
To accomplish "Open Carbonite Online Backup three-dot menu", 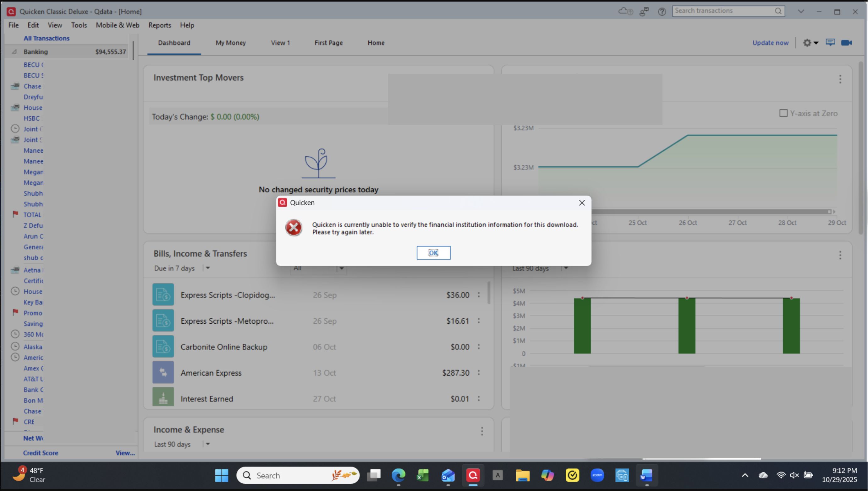I will (479, 347).
